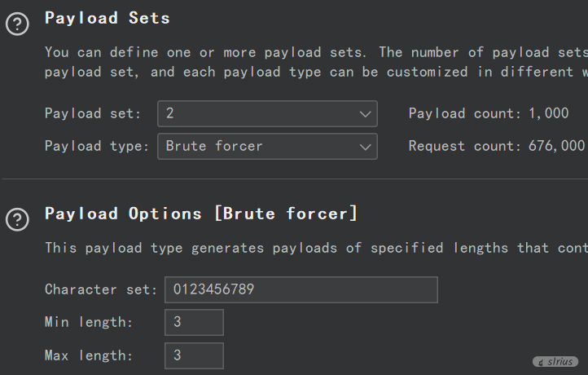Click the "Payload set:" label
The image size is (588, 375).
(x=93, y=113)
